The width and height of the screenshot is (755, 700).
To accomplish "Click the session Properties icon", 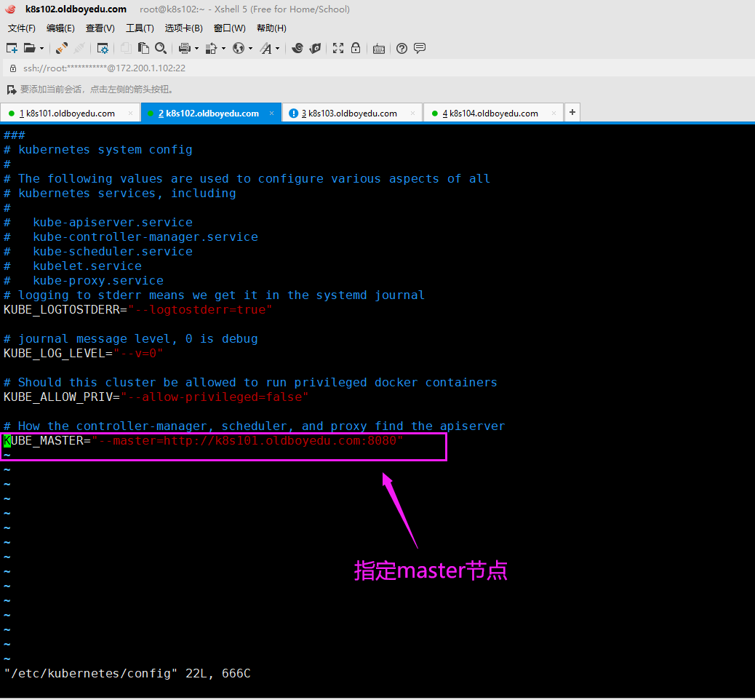I will coord(103,48).
